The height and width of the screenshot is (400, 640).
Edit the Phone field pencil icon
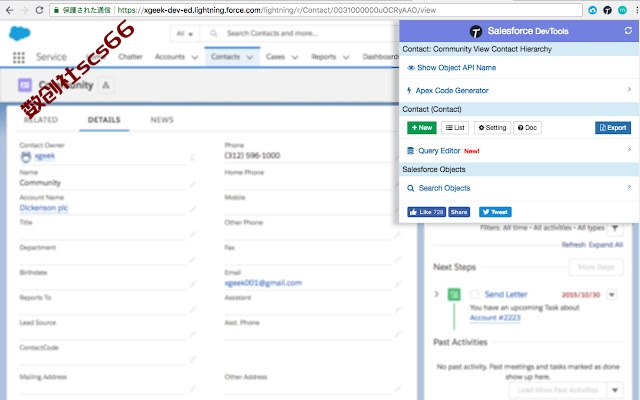coord(397,157)
